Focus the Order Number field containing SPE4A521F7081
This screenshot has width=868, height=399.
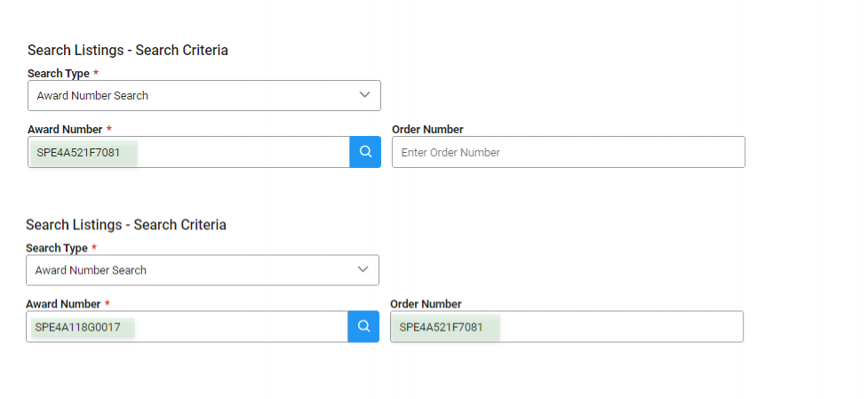click(x=566, y=326)
